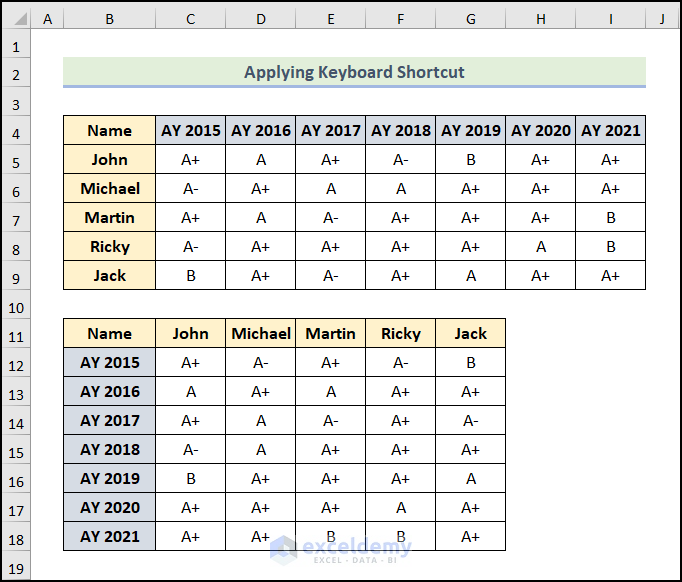Select column H header
Viewport: 682px width, 582px height.
point(540,19)
